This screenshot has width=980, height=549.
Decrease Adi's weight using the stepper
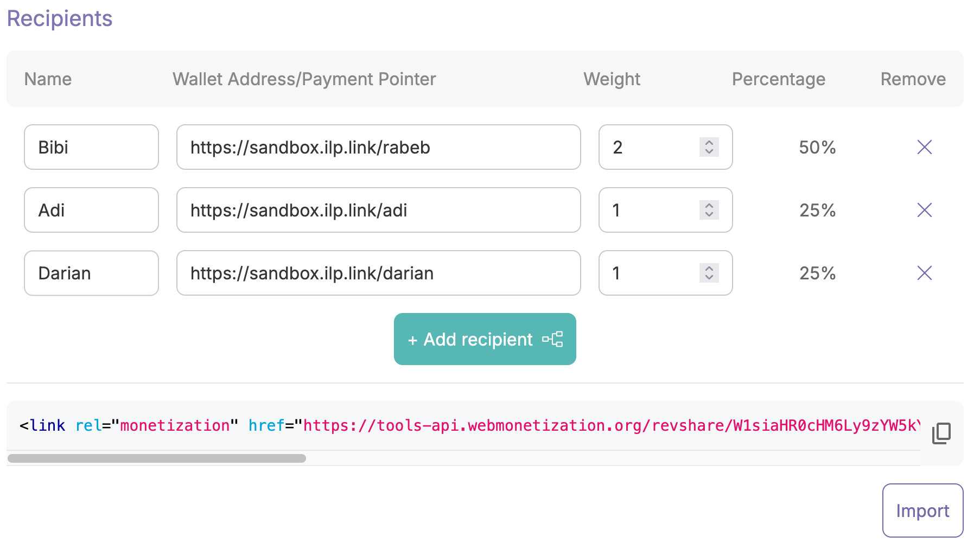click(709, 215)
